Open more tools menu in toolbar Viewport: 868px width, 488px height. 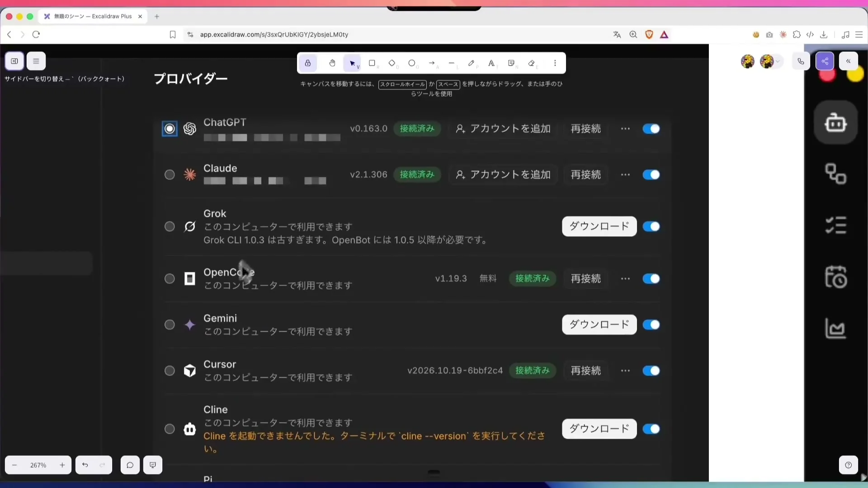click(x=555, y=63)
